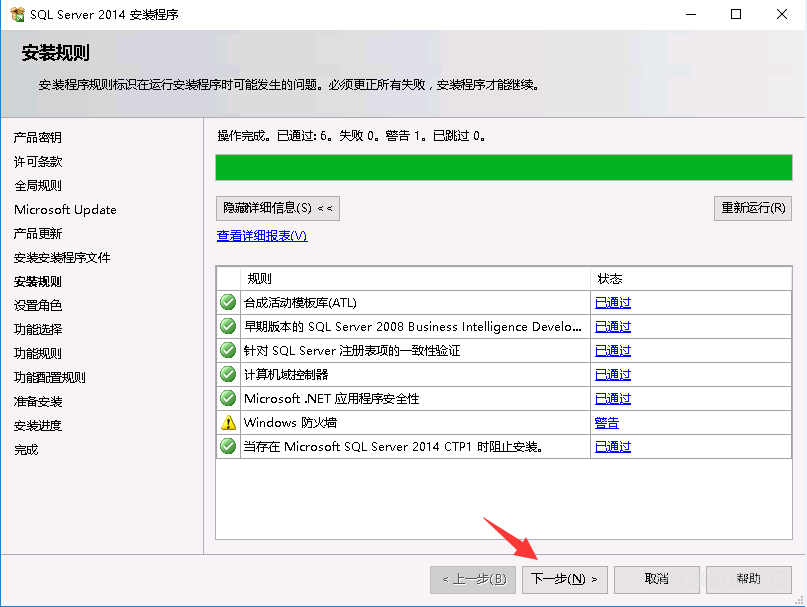Click the green check icon for SQL Server 2014 CTP1 rule

coord(228,446)
